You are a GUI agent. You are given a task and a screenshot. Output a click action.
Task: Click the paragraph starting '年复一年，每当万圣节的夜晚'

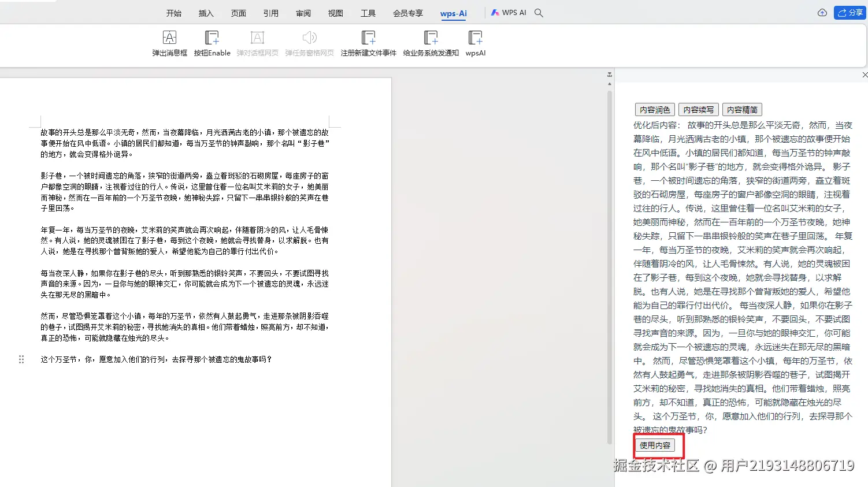(x=184, y=241)
